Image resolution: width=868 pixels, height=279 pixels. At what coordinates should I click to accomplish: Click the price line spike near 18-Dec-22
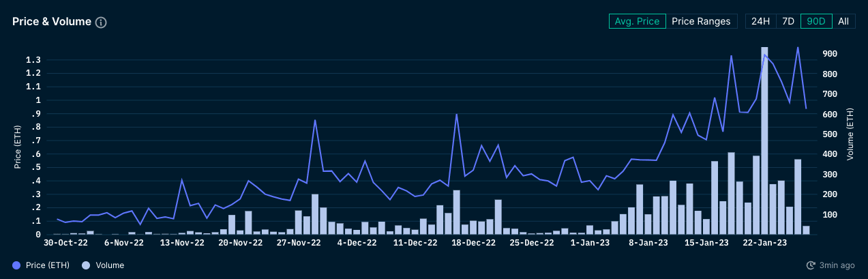(456, 115)
